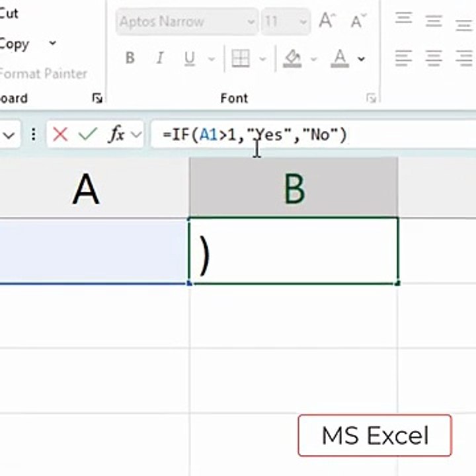Open borders dropdown arrow
This screenshot has width=476, height=476.
[x=262, y=59]
